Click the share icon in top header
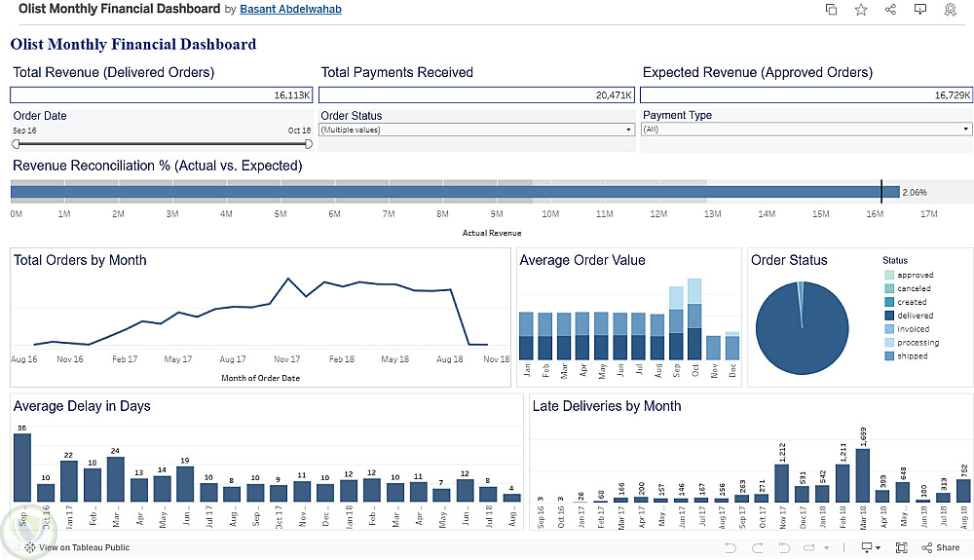974x560 pixels. [x=890, y=10]
